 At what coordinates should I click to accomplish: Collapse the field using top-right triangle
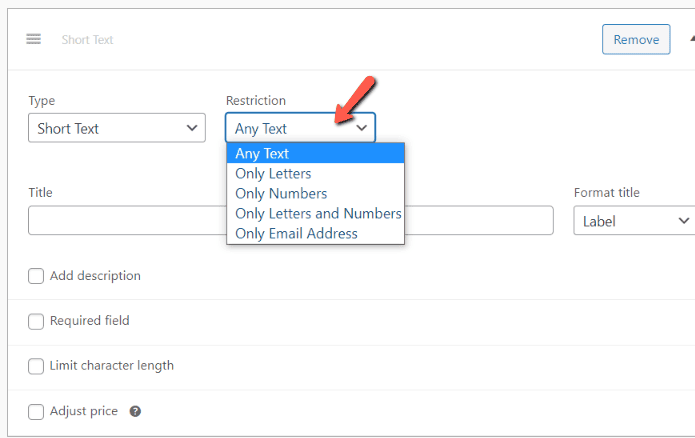coord(691,39)
